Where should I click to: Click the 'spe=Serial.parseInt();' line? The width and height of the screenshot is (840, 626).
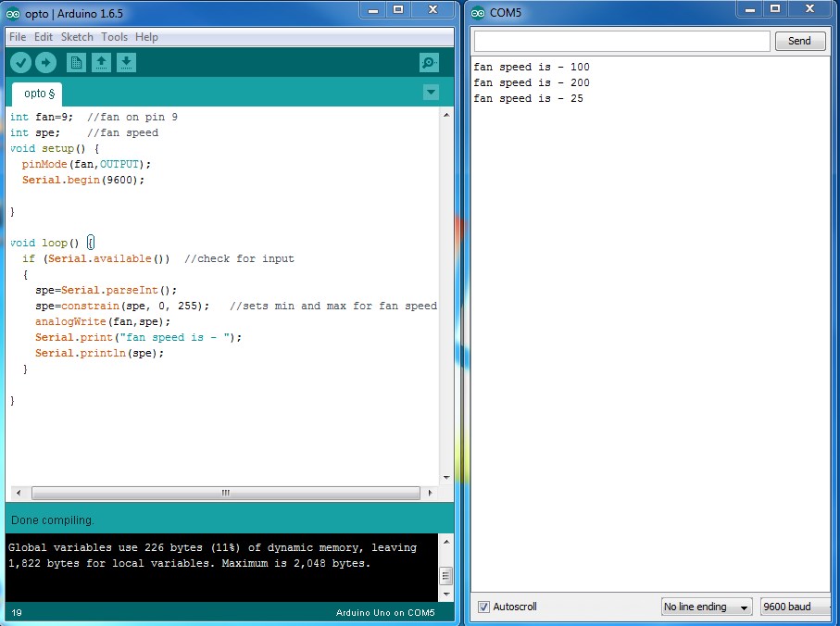pyautogui.click(x=106, y=290)
